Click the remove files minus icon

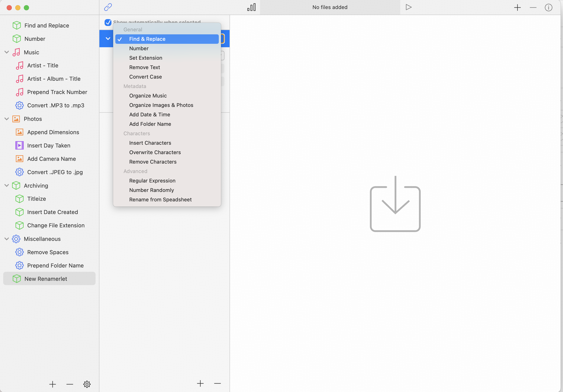pyautogui.click(x=533, y=7)
